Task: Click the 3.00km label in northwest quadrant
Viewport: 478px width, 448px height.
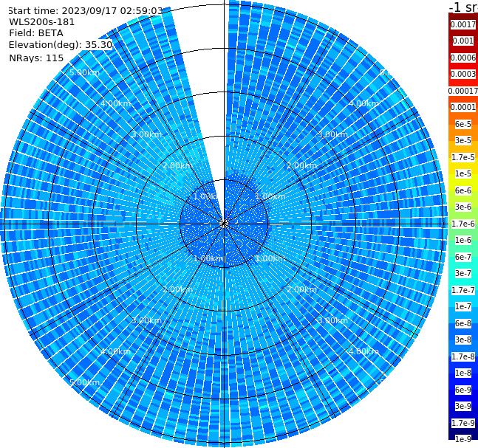Action: (146, 134)
